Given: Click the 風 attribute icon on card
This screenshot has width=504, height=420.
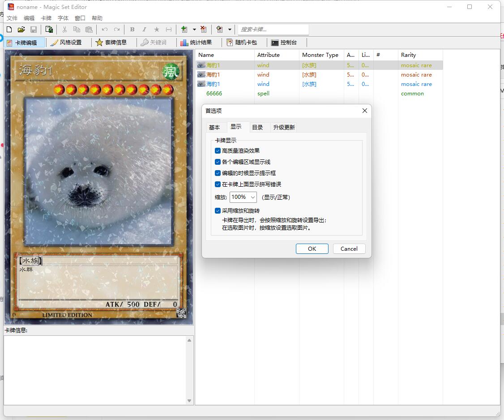Looking at the screenshot, I should click(171, 71).
